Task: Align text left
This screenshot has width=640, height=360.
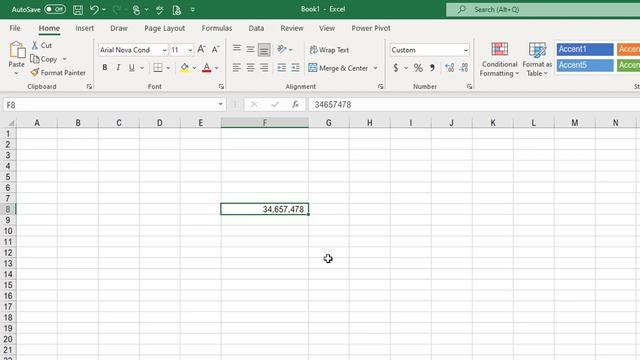Action: [236, 68]
